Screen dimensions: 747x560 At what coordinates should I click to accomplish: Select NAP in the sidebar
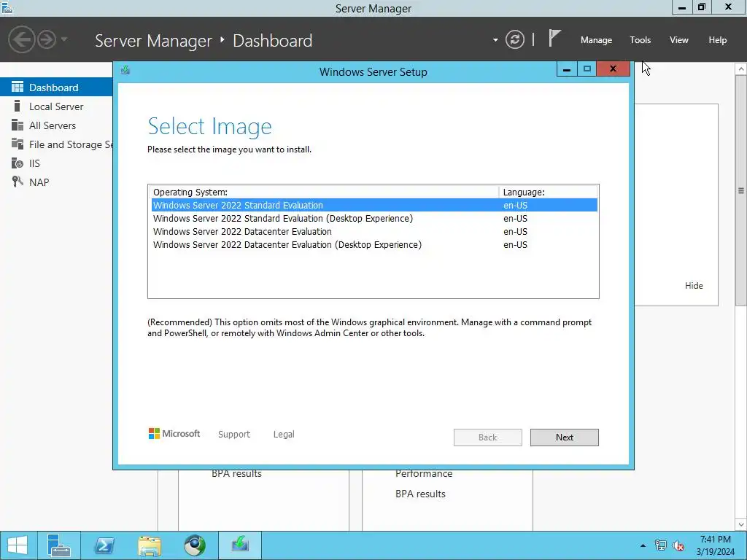56,182
